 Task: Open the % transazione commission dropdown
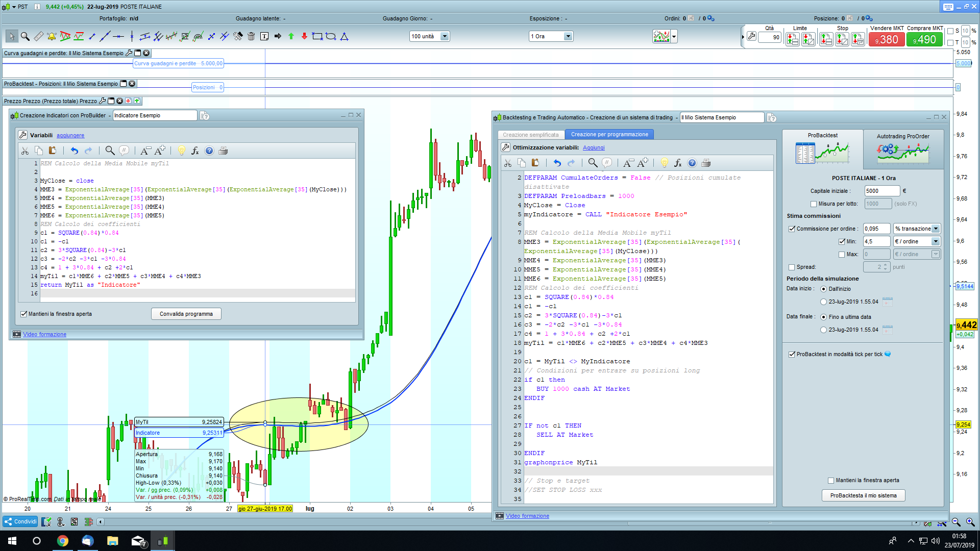coord(936,229)
